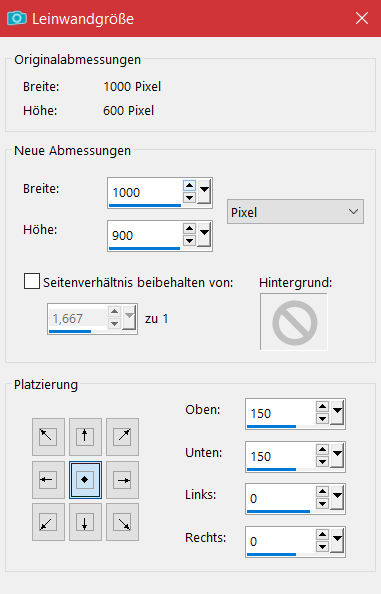Select top-center placement arrow

[x=85, y=436]
